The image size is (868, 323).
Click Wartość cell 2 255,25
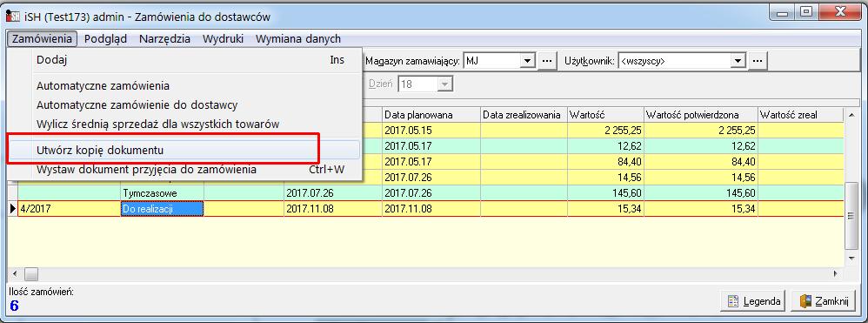tap(605, 131)
